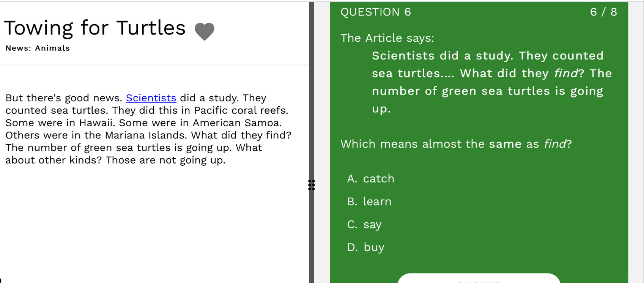Click the white Submit button at bottom

click(479, 278)
